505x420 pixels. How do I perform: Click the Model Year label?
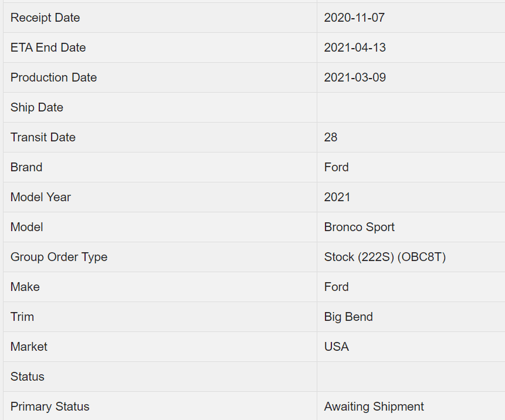click(40, 197)
